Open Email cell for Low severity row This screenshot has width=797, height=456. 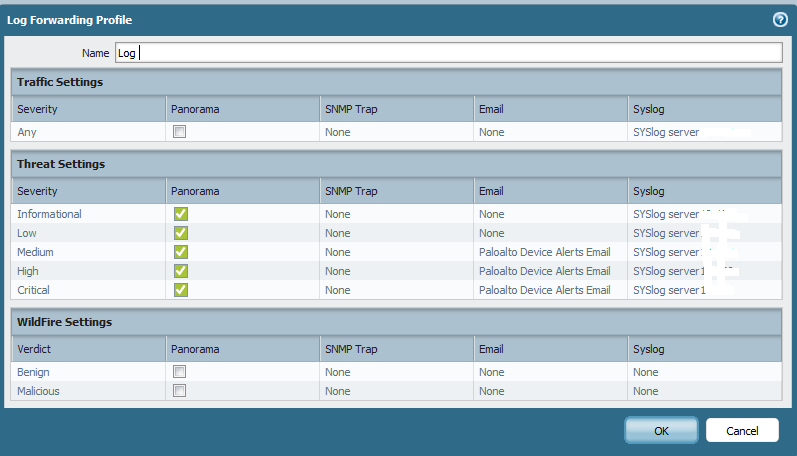coord(550,233)
